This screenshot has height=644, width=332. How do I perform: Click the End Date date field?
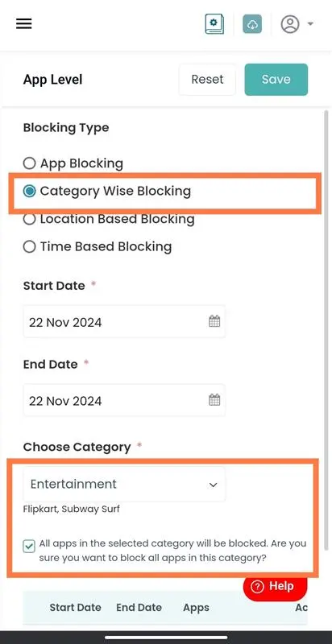(124, 400)
